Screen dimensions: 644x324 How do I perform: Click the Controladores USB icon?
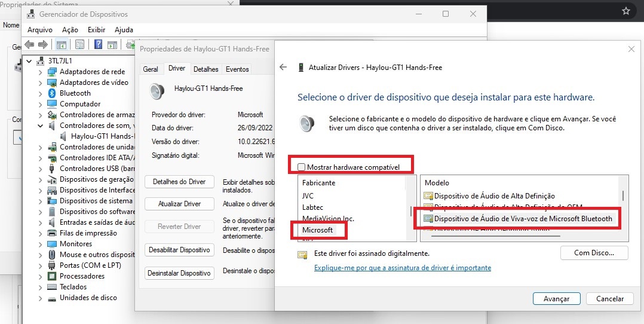[x=52, y=169]
